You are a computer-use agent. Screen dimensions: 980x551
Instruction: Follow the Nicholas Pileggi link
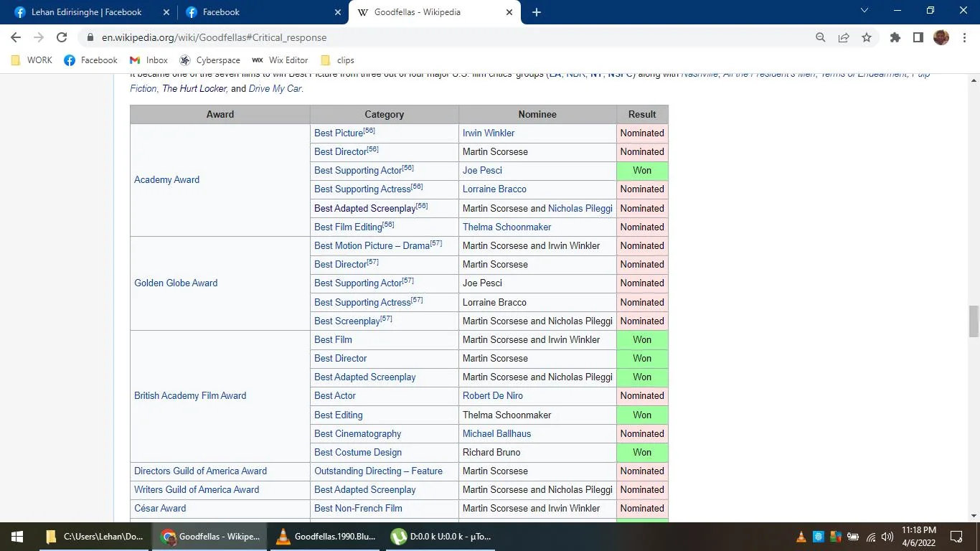[580, 209]
